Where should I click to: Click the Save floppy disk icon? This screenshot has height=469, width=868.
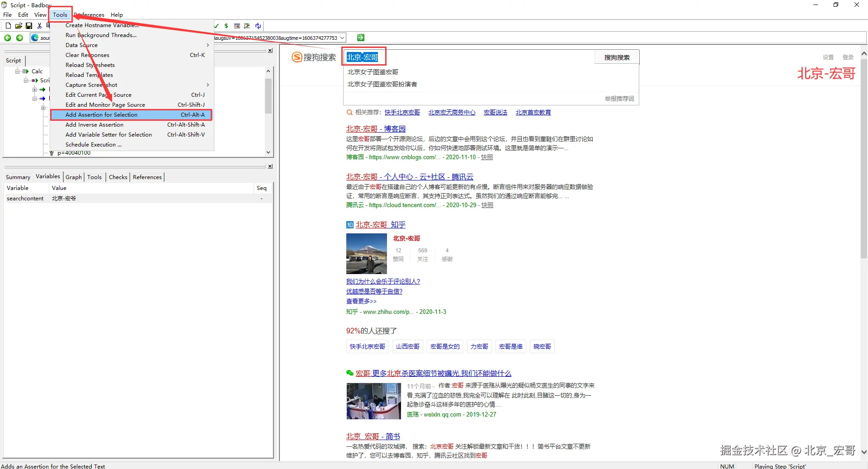coord(29,26)
